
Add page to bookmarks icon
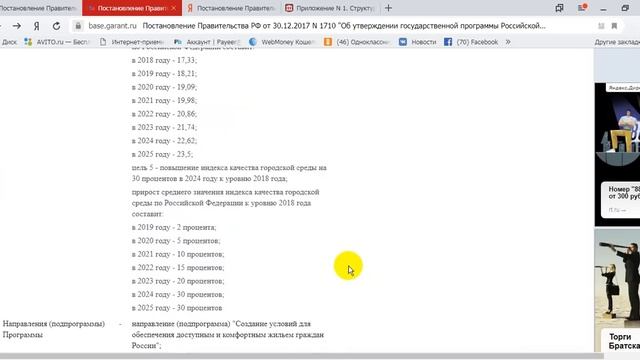click(614, 26)
